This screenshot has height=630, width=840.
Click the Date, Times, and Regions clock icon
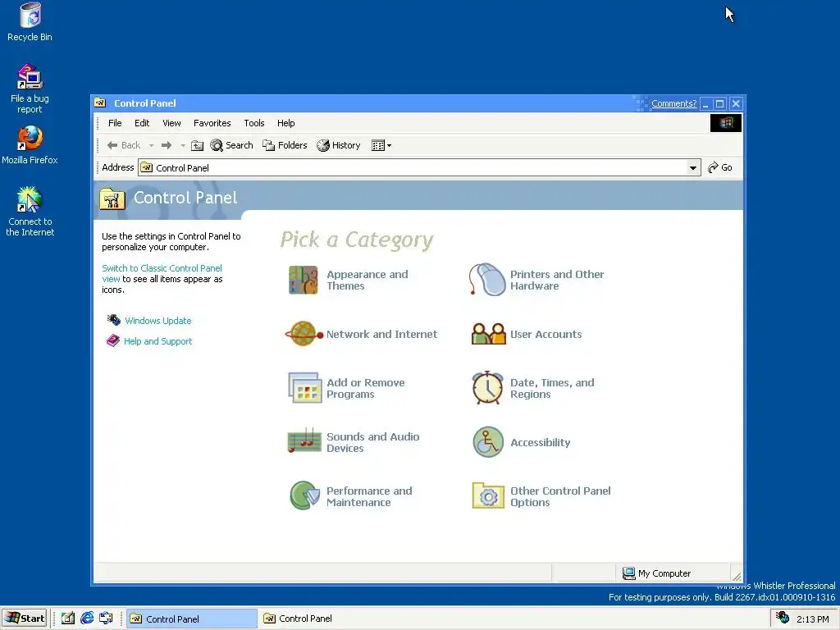tap(487, 387)
